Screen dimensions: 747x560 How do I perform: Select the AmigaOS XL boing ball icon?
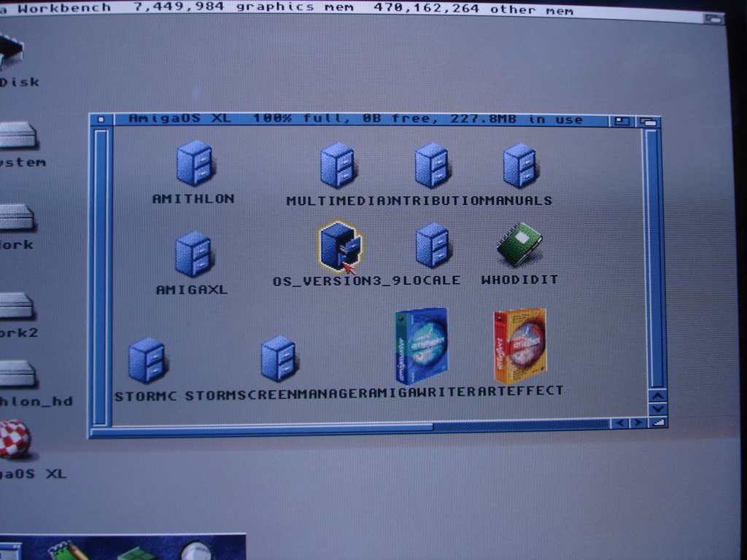coord(15,439)
